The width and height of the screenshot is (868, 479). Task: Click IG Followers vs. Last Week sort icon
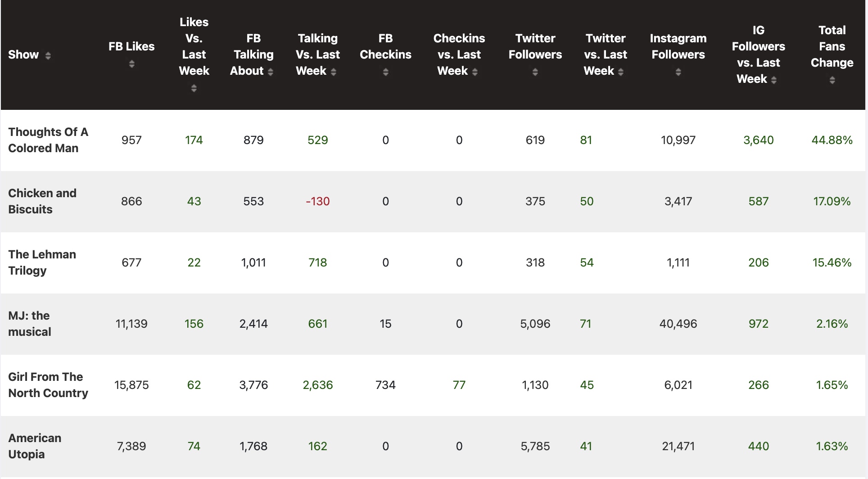774,80
